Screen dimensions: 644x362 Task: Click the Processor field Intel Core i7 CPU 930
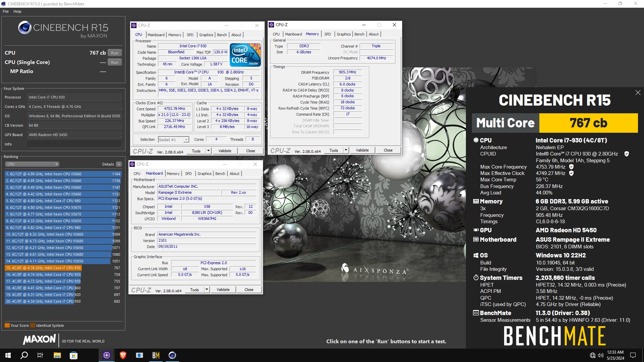click(74, 97)
